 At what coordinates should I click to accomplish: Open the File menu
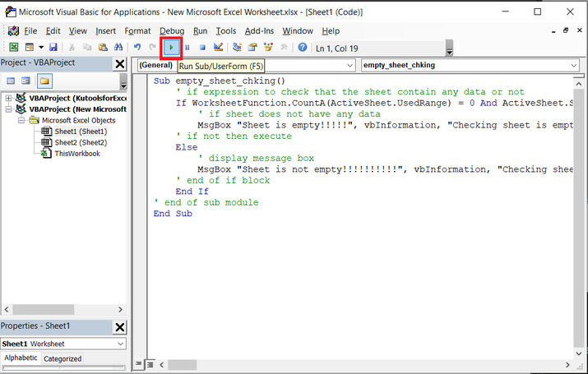[x=30, y=31]
